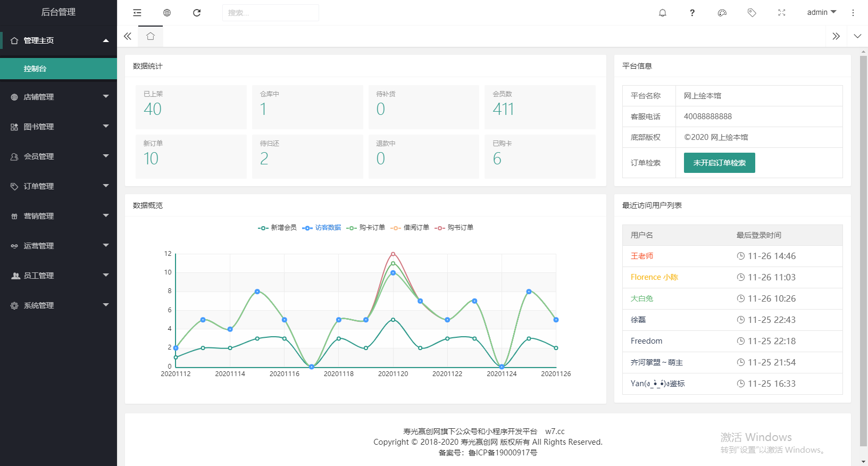Viewport: 868px width, 466px height.
Task: Open the user 王老师 link
Action: point(641,256)
